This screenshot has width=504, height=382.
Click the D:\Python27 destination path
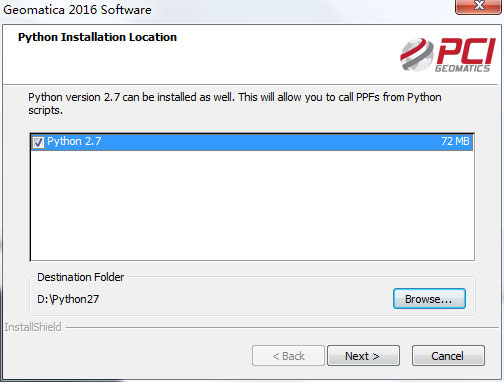68,299
